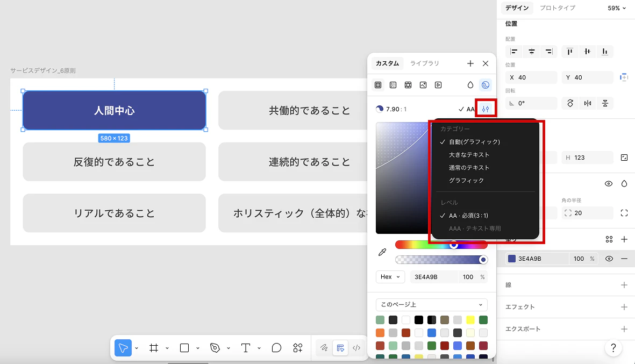Select the Frame tool
The image size is (635, 364).
tap(153, 348)
